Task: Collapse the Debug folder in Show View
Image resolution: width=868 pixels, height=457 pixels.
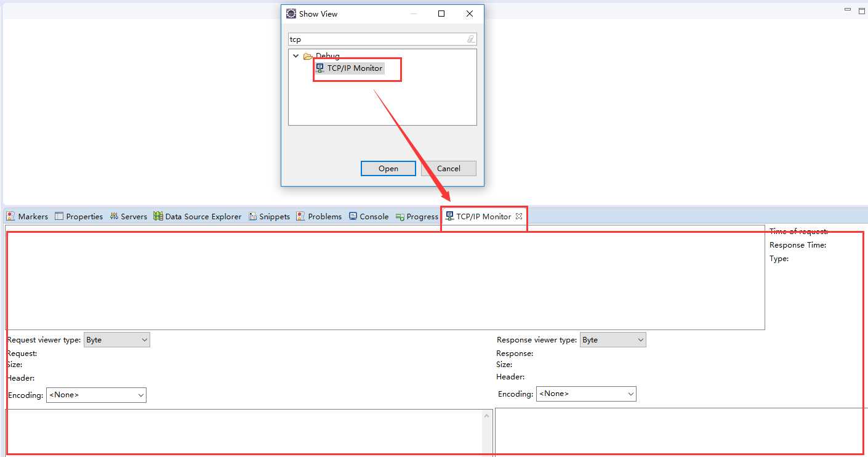Action: pos(296,55)
